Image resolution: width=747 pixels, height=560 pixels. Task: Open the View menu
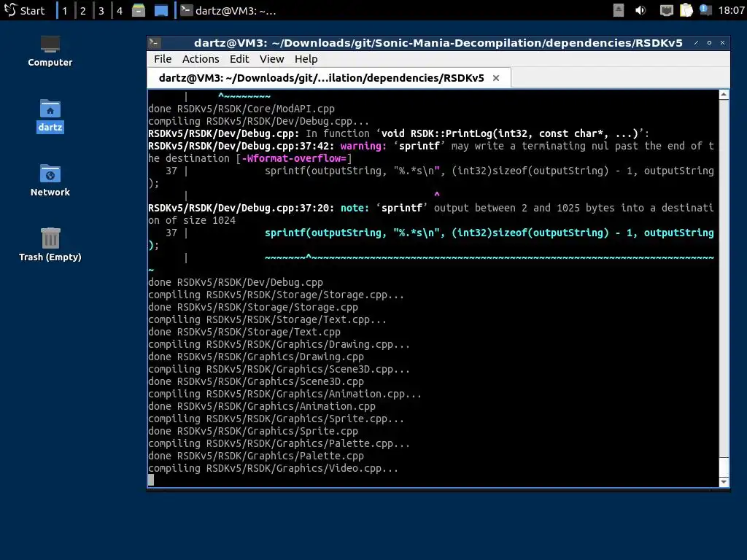pyautogui.click(x=271, y=59)
